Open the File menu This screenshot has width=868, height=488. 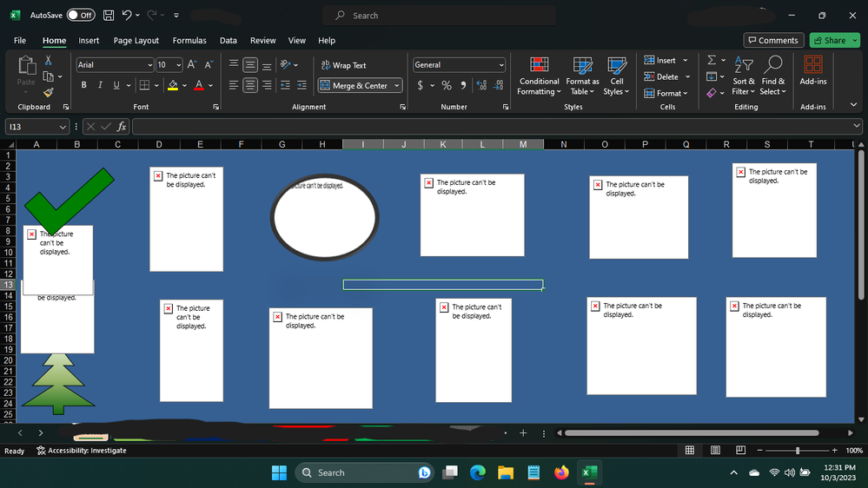click(20, 41)
